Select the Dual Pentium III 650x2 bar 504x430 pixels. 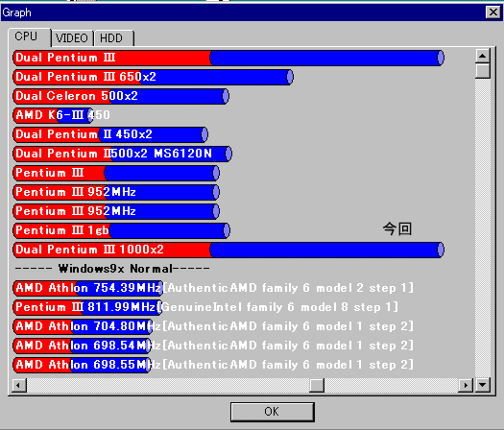(x=153, y=77)
